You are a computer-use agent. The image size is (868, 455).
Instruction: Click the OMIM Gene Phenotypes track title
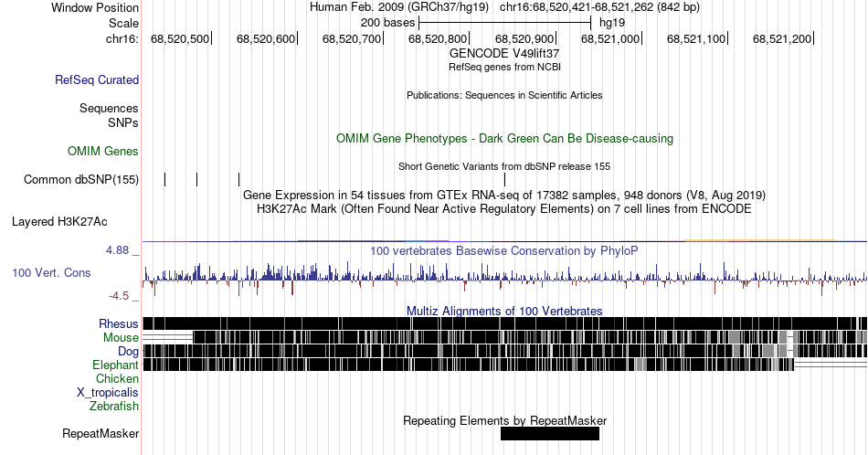tap(504, 138)
